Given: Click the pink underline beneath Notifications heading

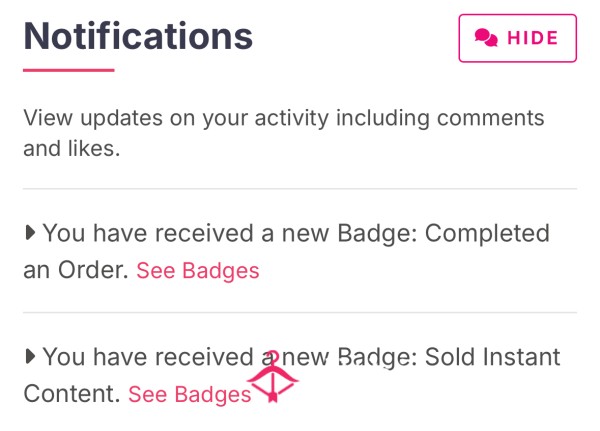Looking at the screenshot, I should click(x=69, y=70).
